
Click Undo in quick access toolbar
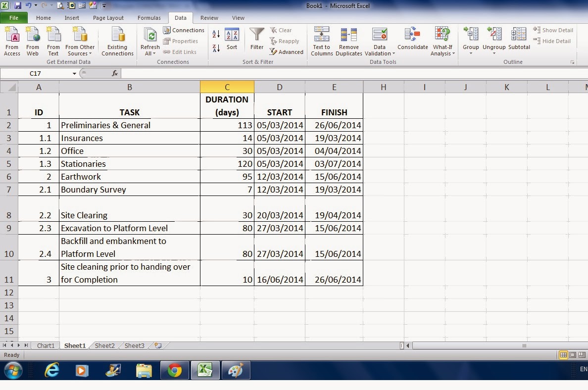tap(29, 5)
